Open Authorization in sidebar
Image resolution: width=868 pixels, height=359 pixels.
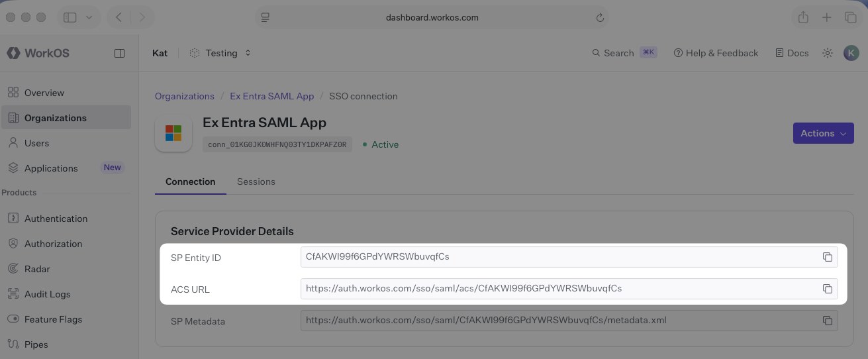click(66, 244)
